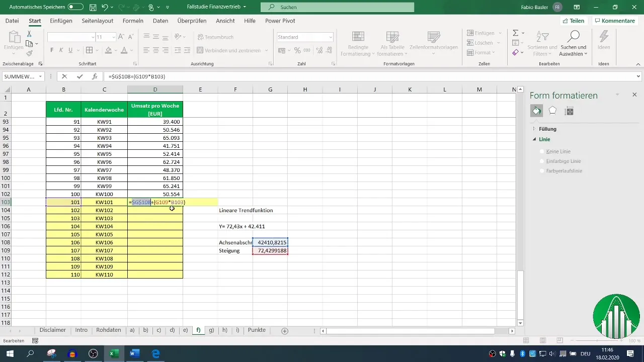This screenshot has width=644, height=362.
Task: Switch to the Formeln ribbon tab
Action: point(133,21)
